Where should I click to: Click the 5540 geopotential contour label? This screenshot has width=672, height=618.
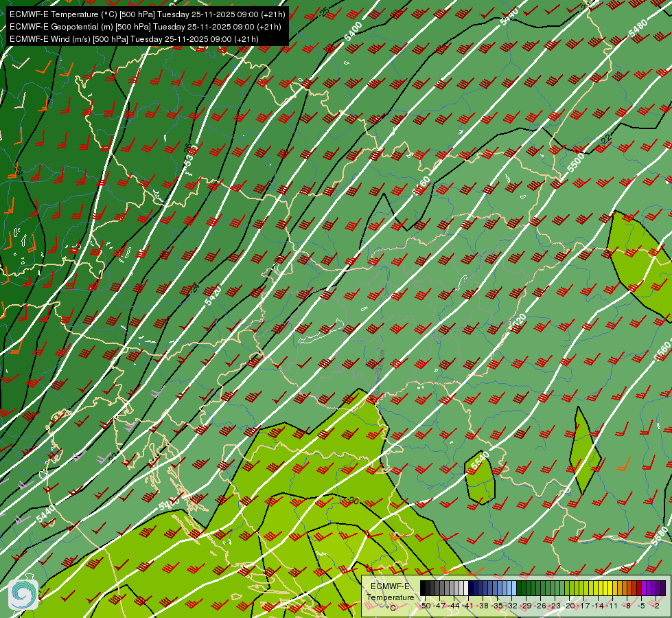480,461
